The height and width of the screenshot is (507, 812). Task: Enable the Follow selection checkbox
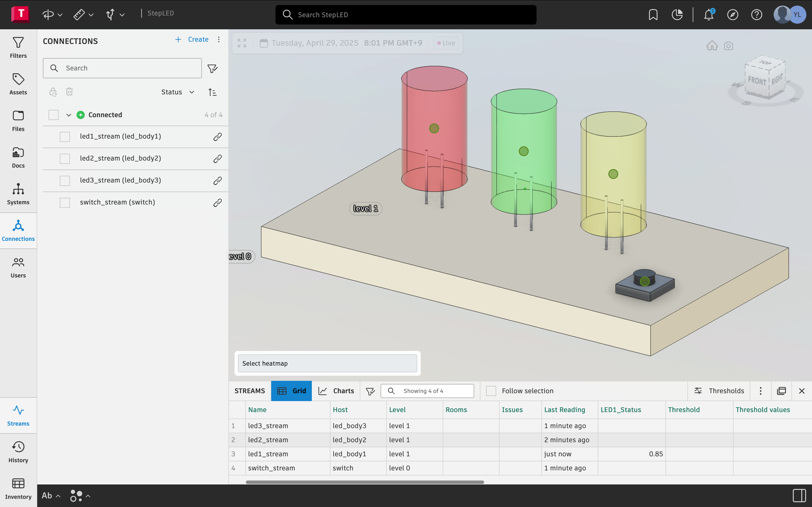491,391
